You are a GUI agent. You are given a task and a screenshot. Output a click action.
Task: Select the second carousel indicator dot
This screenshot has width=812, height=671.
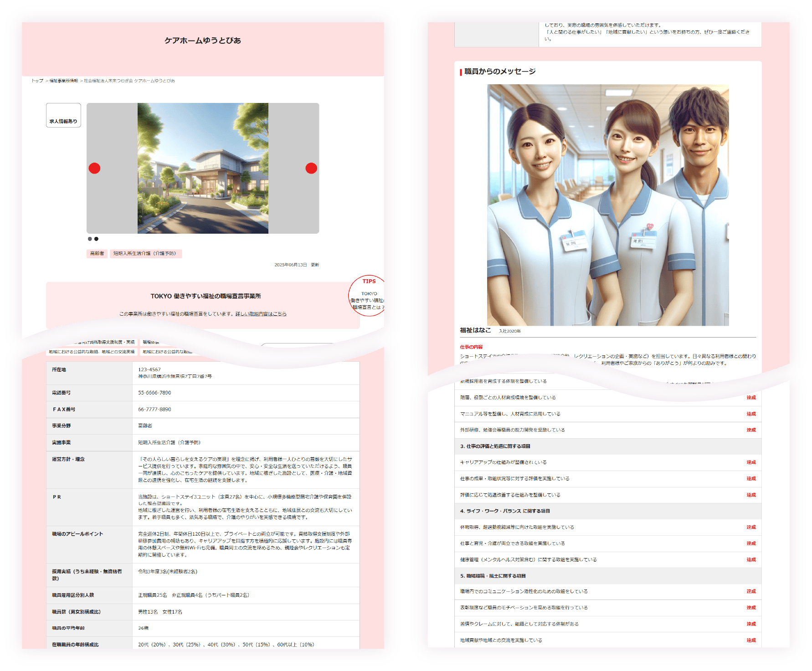point(96,239)
